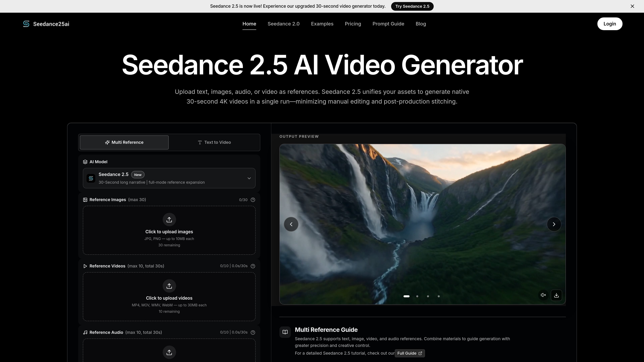The image size is (644, 362).
Task: Open the Seedance 2.0 nav item
Action: (x=283, y=24)
